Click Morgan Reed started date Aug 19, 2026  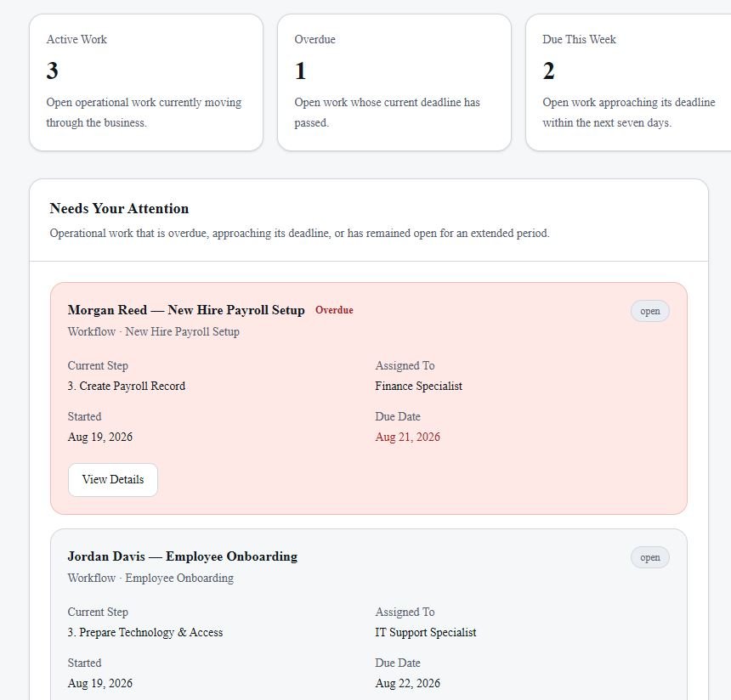pyautogui.click(x=99, y=437)
